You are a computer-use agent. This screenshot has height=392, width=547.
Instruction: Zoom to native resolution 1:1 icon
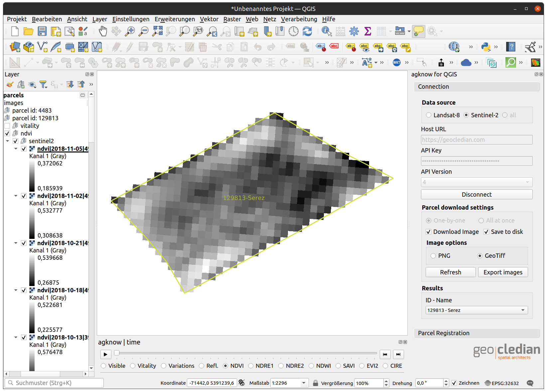199,32
